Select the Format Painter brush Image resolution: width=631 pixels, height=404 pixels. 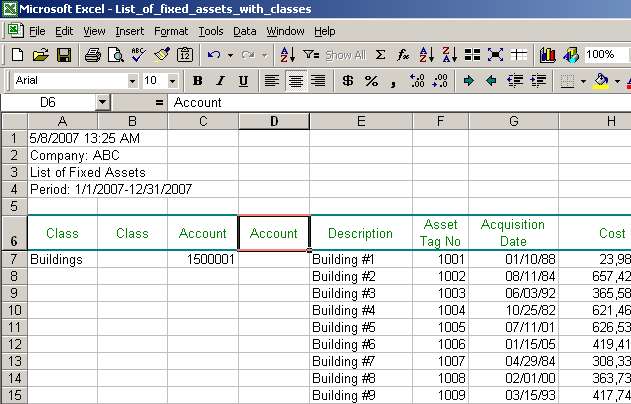point(162,55)
